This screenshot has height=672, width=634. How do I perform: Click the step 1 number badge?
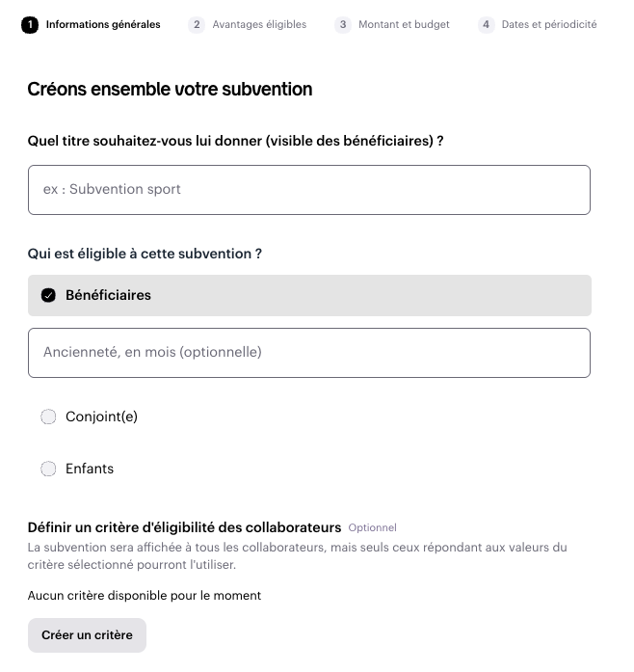click(x=30, y=25)
